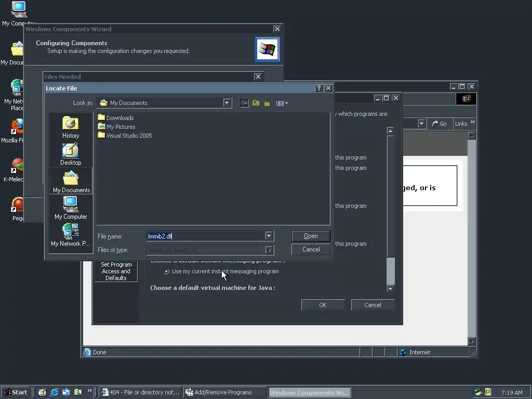Open My Documents desktop icon
The image size is (532, 399).
(12, 54)
